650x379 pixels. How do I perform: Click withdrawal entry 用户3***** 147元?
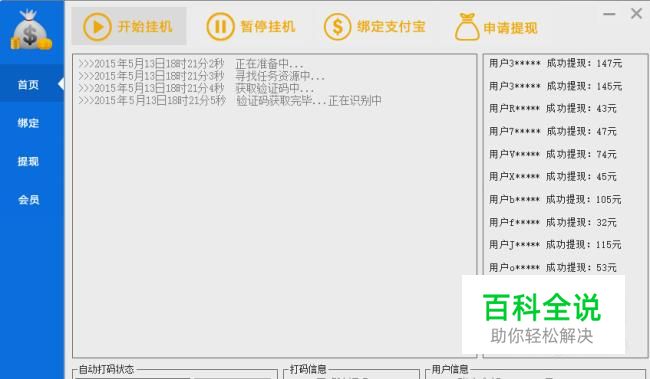click(x=555, y=63)
